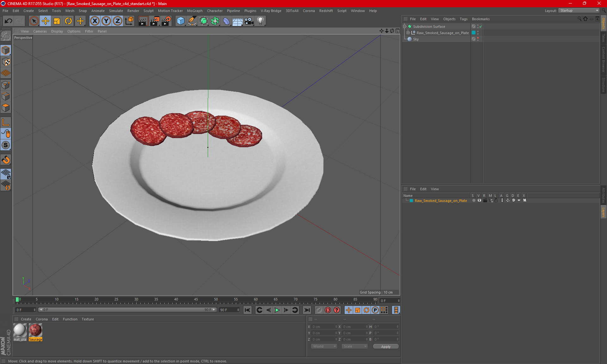
Task: Toggle the Z-axis lock
Action: 118,21
